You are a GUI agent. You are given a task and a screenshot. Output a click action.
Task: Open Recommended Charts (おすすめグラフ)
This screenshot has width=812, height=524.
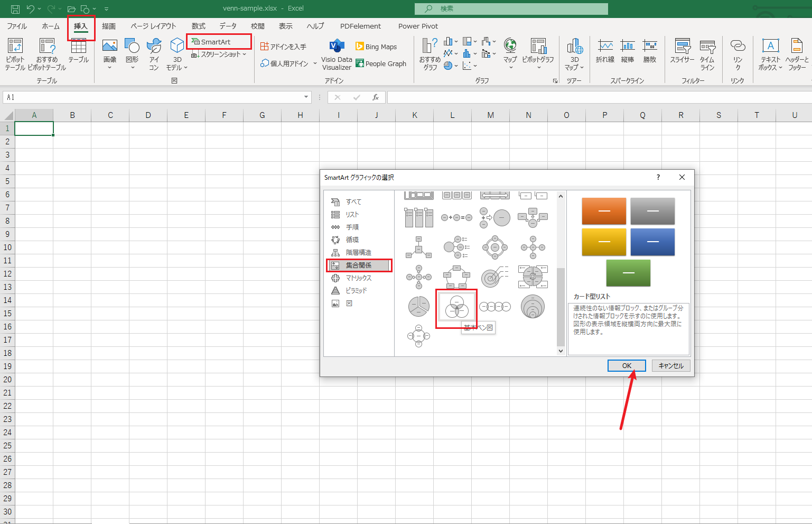pyautogui.click(x=429, y=54)
